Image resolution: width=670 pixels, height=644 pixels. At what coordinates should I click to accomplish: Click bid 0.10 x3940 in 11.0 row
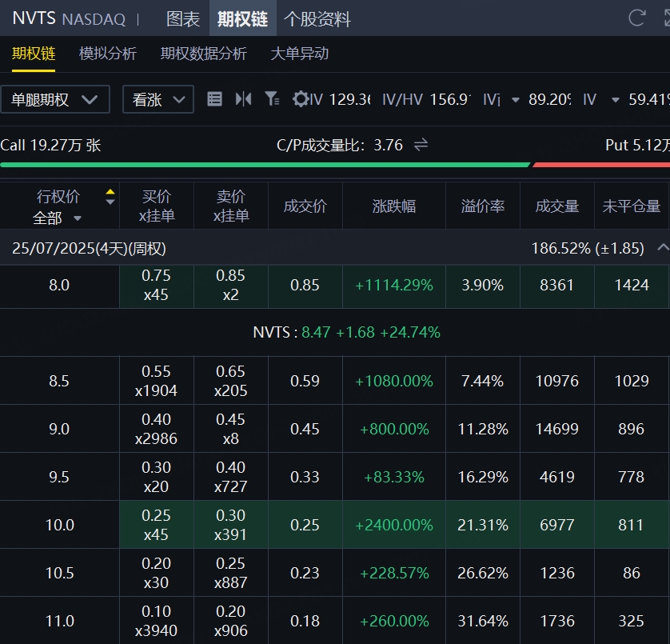(157, 621)
